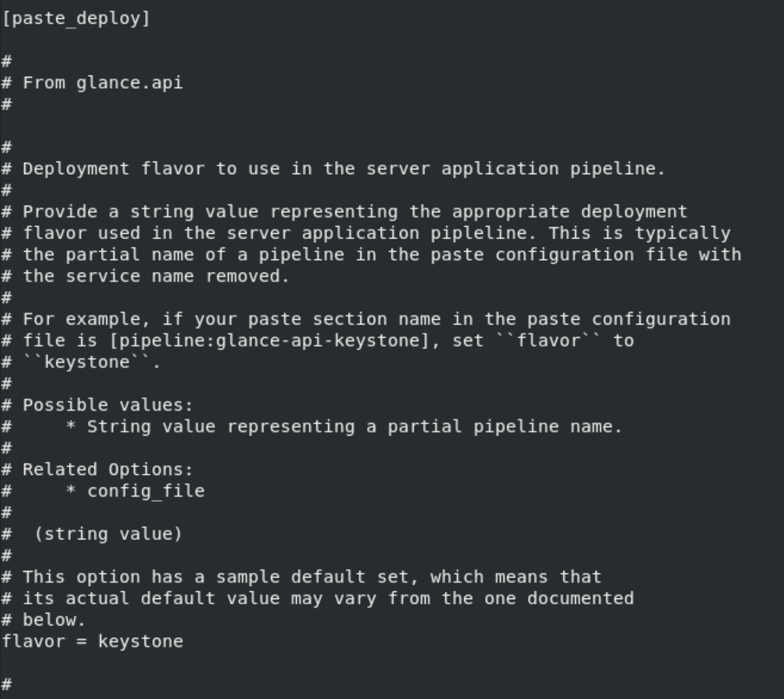
Task: Place cursor on 'From glance.api' comment
Action: pyautogui.click(x=102, y=83)
